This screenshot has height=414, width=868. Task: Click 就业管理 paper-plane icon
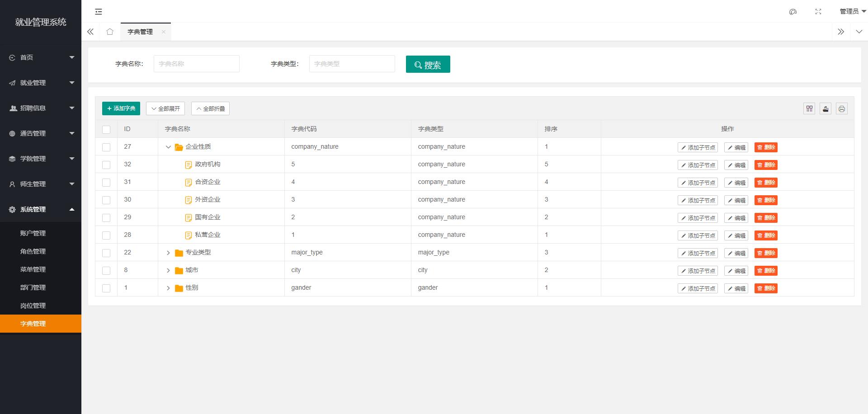pyautogui.click(x=12, y=83)
